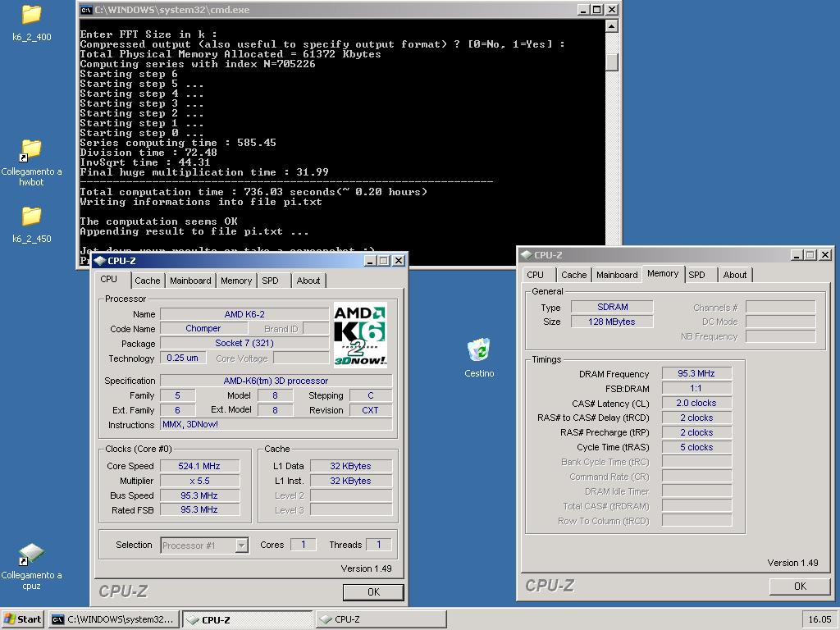Open the k6_2_400 folder icon on desktop
Screen dimensions: 840x630
pos(31,15)
